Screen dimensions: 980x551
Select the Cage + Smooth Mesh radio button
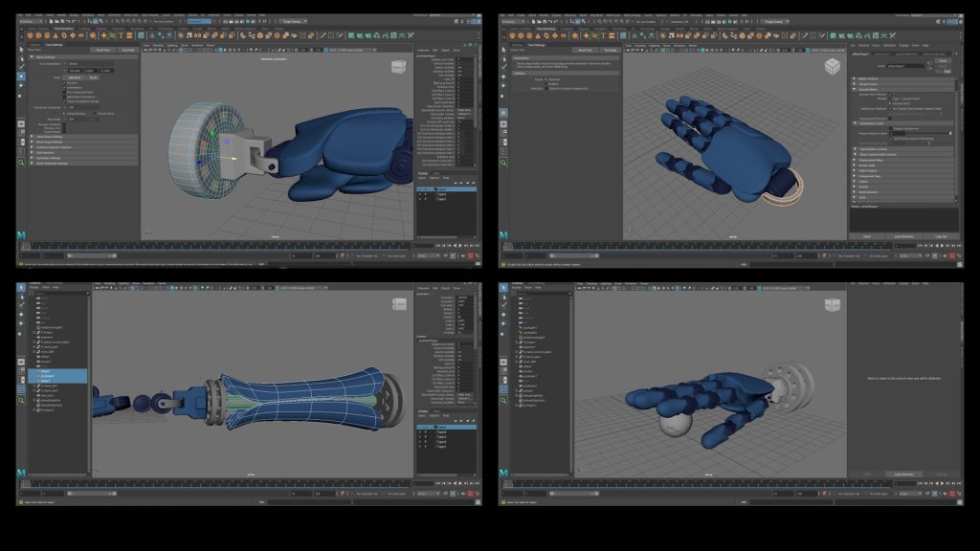click(890, 99)
